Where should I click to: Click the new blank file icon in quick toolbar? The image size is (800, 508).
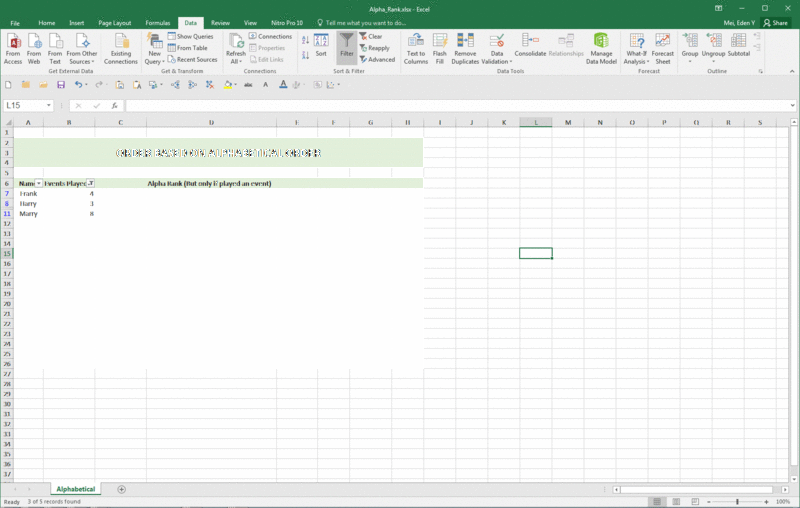point(8,85)
